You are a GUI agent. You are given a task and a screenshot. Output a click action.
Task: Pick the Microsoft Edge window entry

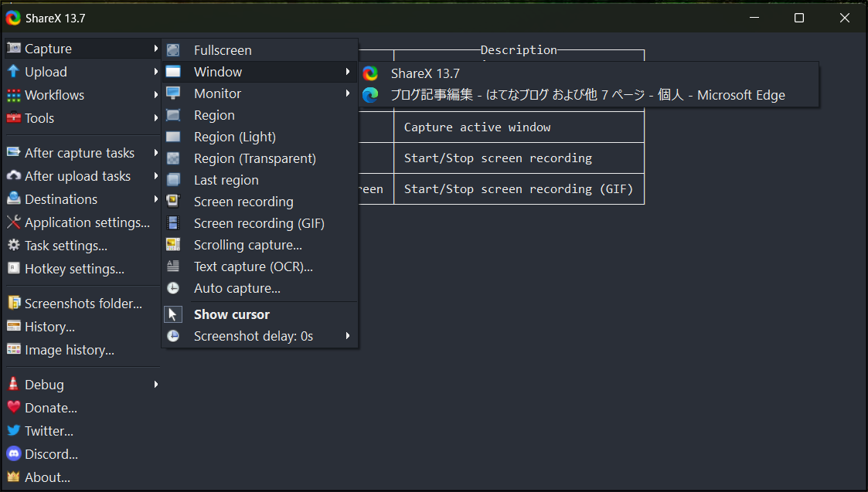(x=589, y=95)
